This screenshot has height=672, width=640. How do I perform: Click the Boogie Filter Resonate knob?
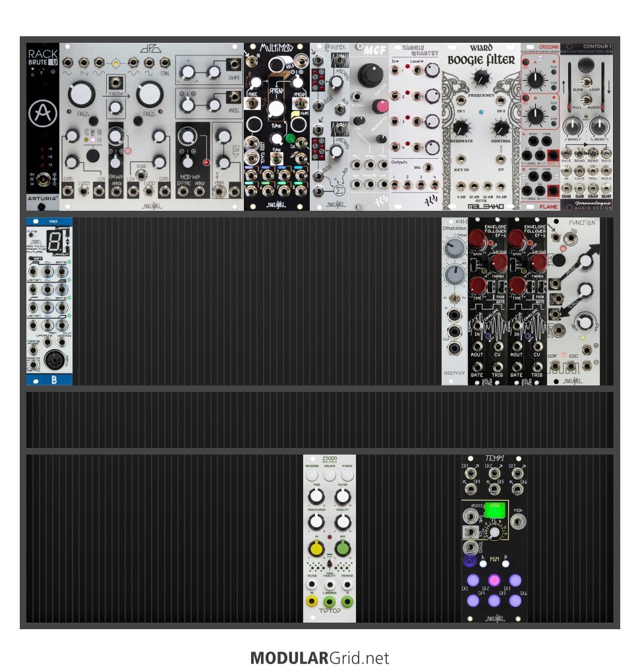coord(461,127)
